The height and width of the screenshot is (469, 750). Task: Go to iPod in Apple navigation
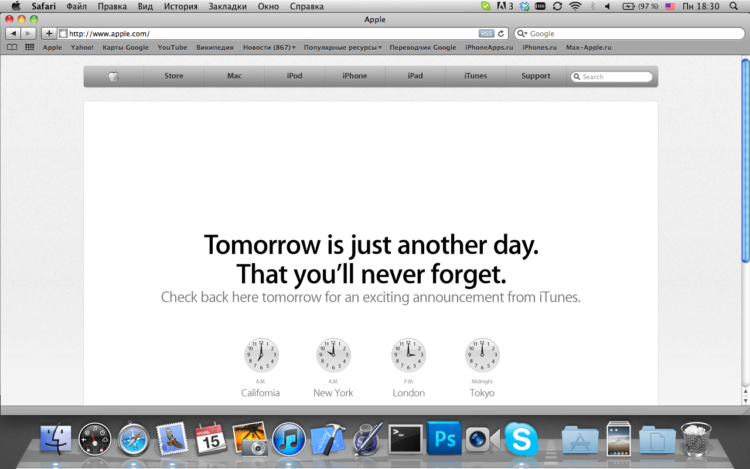click(294, 76)
